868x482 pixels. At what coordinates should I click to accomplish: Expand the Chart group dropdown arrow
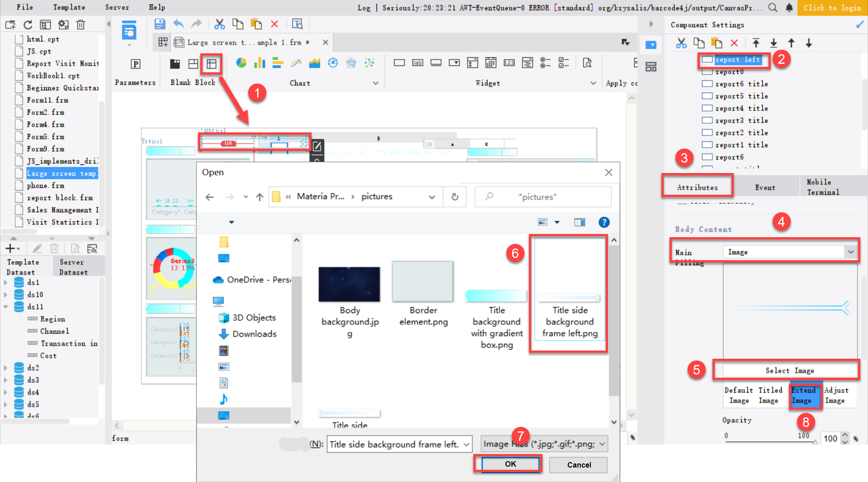(x=376, y=83)
